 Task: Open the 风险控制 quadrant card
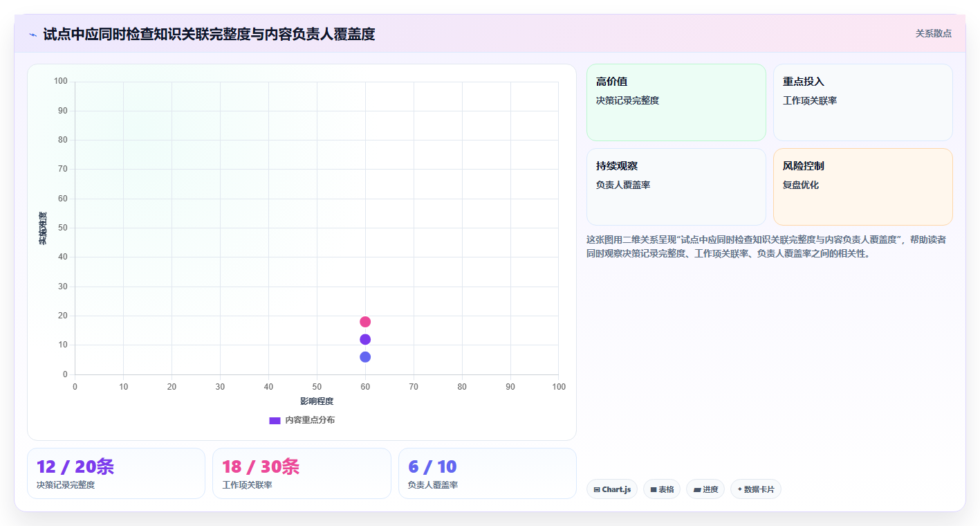[x=863, y=187]
